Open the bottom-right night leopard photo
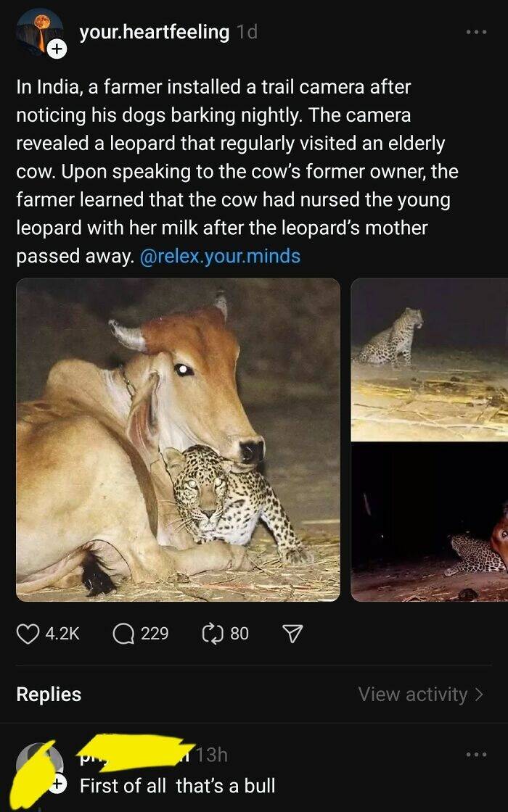508x812 pixels. coord(430,522)
